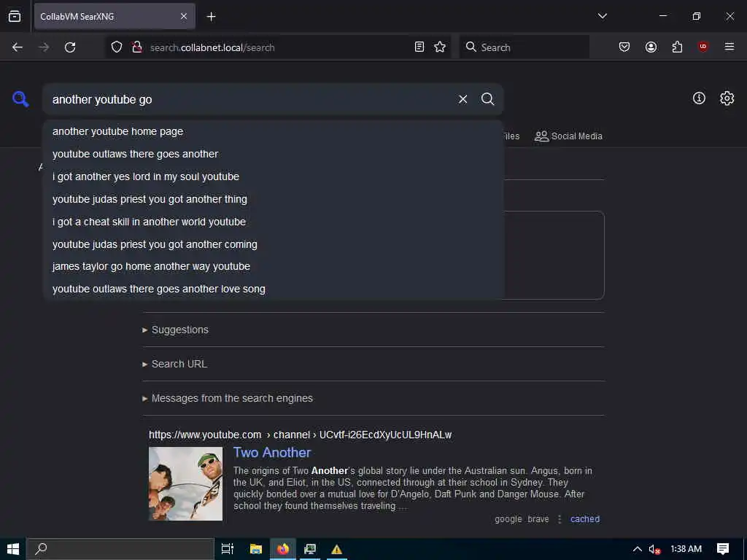Show hidden system tray icons
Image resolution: width=747 pixels, height=560 pixels.
(x=637, y=549)
